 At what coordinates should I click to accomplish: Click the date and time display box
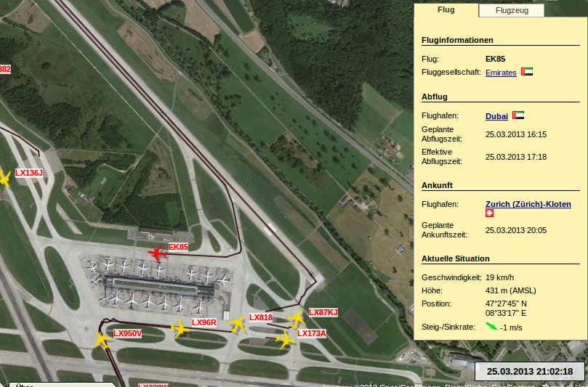click(x=530, y=371)
